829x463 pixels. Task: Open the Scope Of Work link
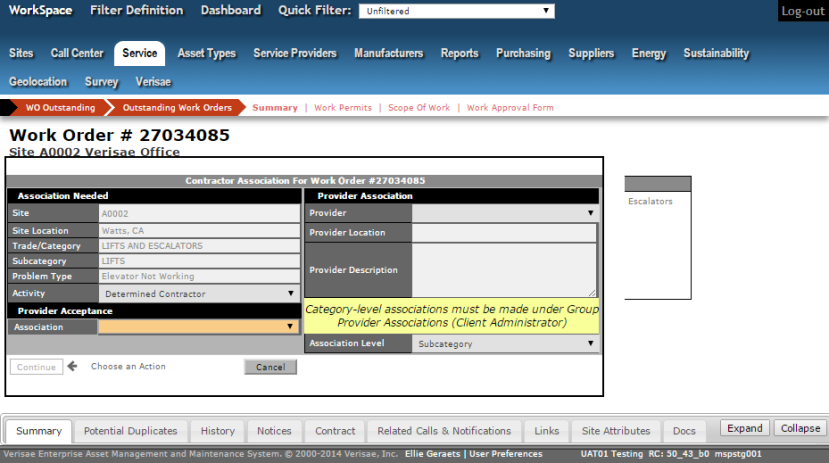click(419, 108)
